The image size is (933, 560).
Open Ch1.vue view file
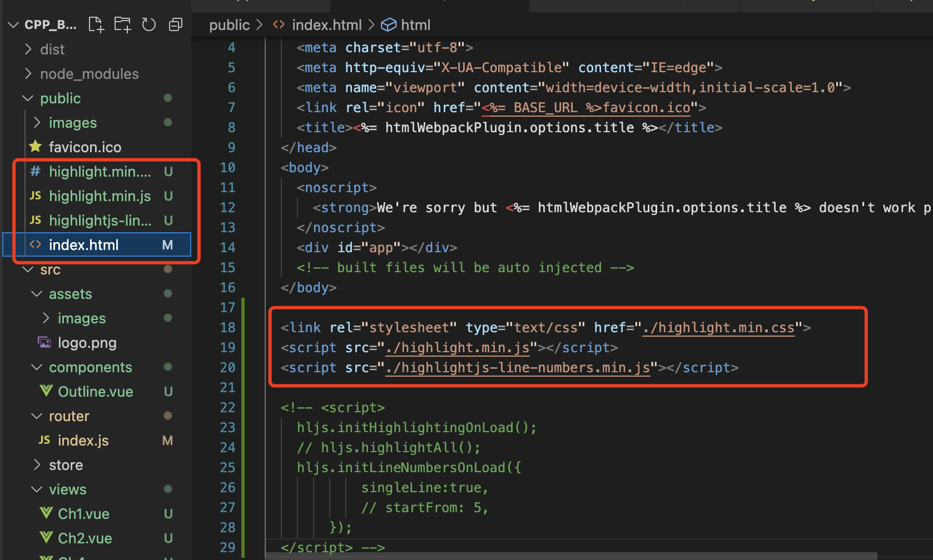[84, 514]
